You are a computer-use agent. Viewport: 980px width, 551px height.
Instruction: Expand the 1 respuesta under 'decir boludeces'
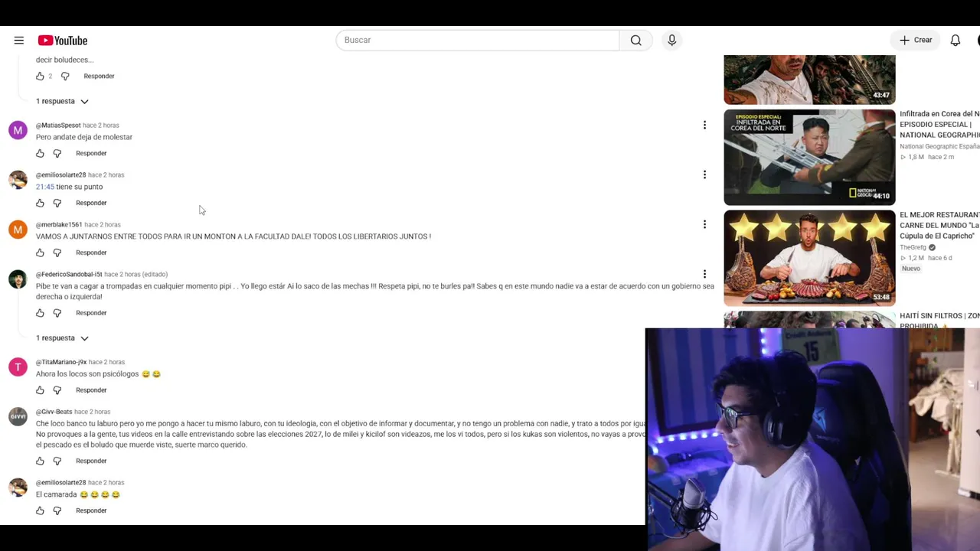click(62, 101)
